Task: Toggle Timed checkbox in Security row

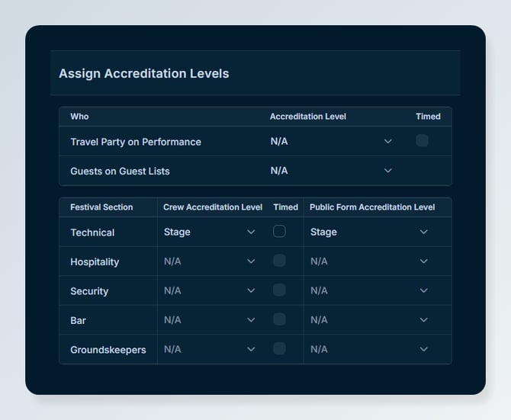Action: 279,290
